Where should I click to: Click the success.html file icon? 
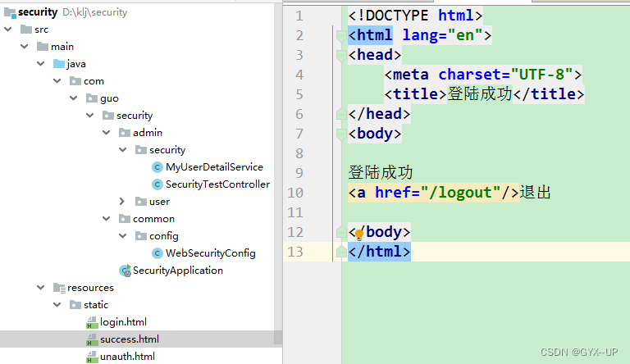pyautogui.click(x=92, y=339)
